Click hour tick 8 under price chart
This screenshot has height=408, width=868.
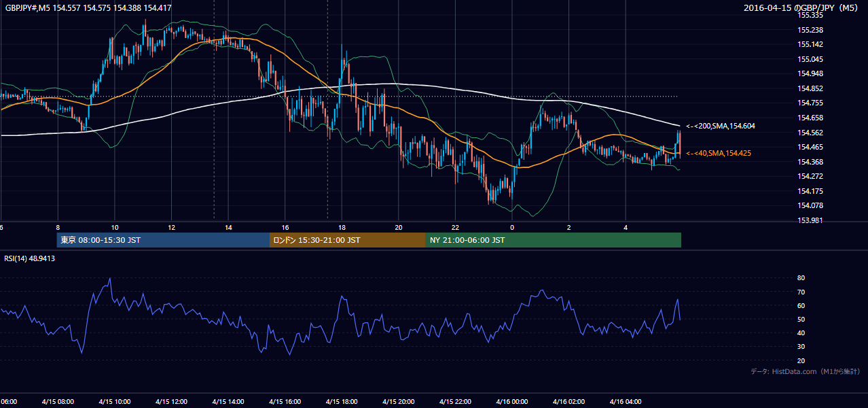58,227
